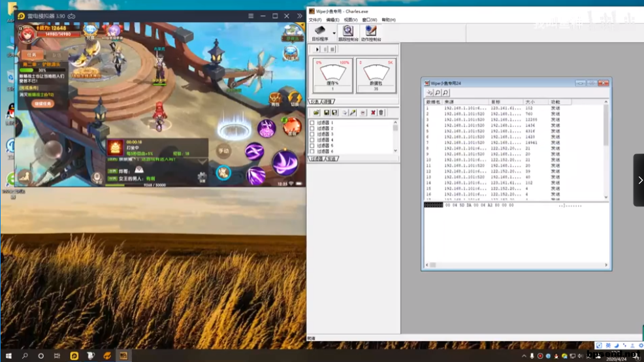Viewport: 644px width, 362px height.
Task: Tap the large purple attack skill button
Action: (x=284, y=161)
